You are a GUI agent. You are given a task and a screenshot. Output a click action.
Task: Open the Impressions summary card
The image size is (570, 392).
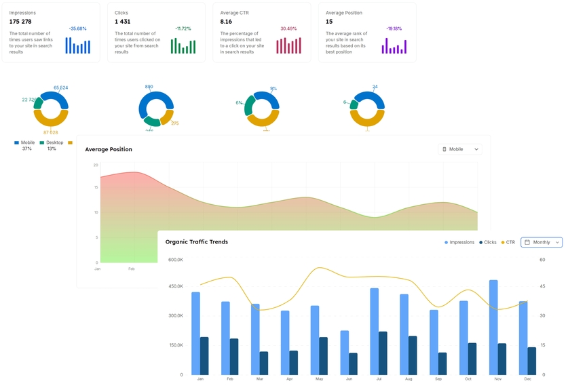51,33
